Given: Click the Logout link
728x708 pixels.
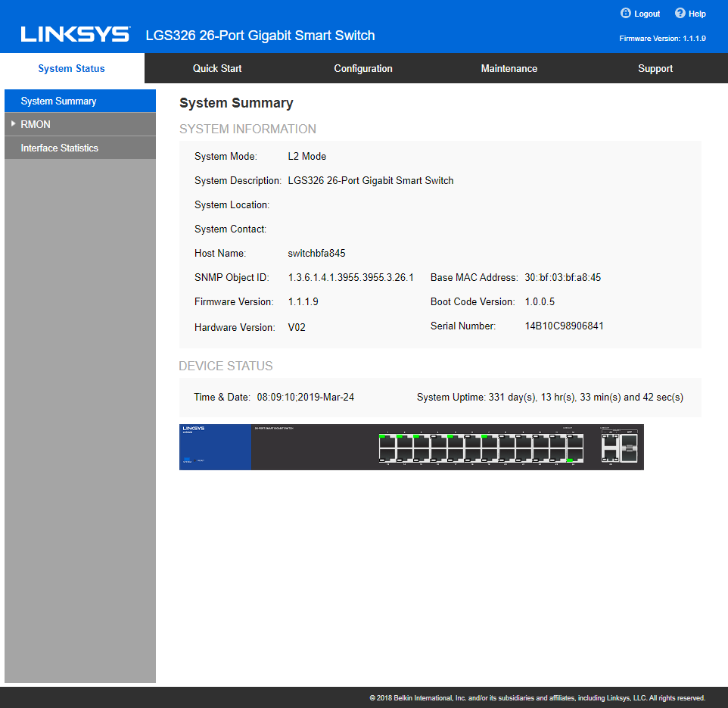Looking at the screenshot, I should coord(647,14).
